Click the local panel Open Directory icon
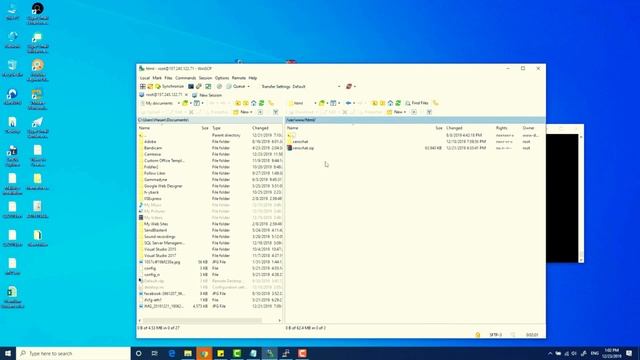This screenshot has height=360, width=640. 185,103
